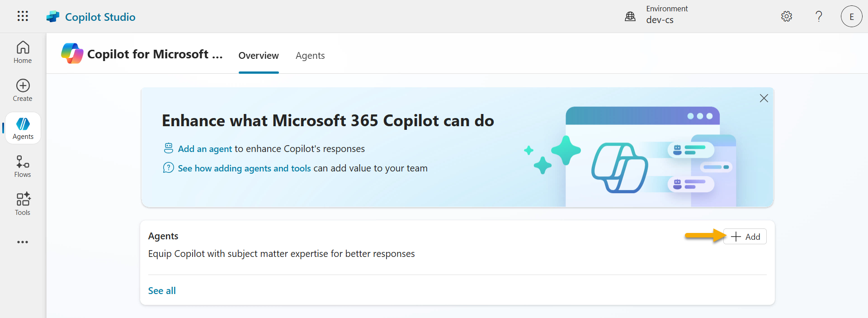
Task: Follow the Add an agent link
Action: pyautogui.click(x=205, y=149)
